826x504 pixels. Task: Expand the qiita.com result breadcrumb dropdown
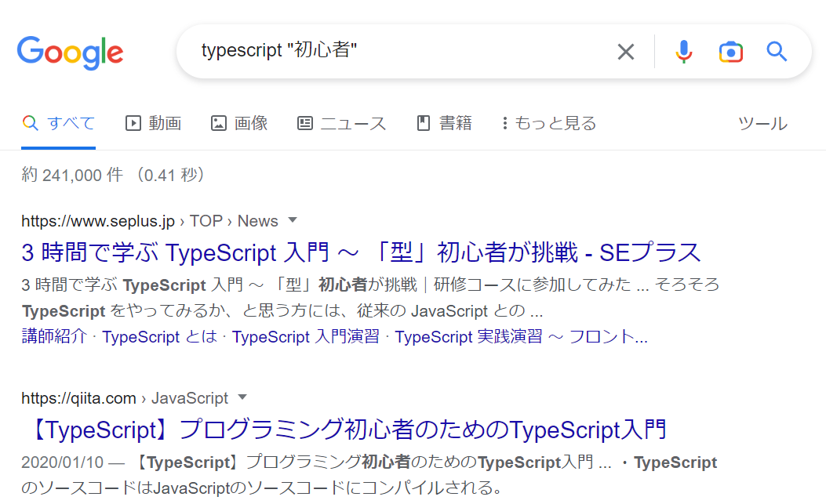tap(242, 398)
